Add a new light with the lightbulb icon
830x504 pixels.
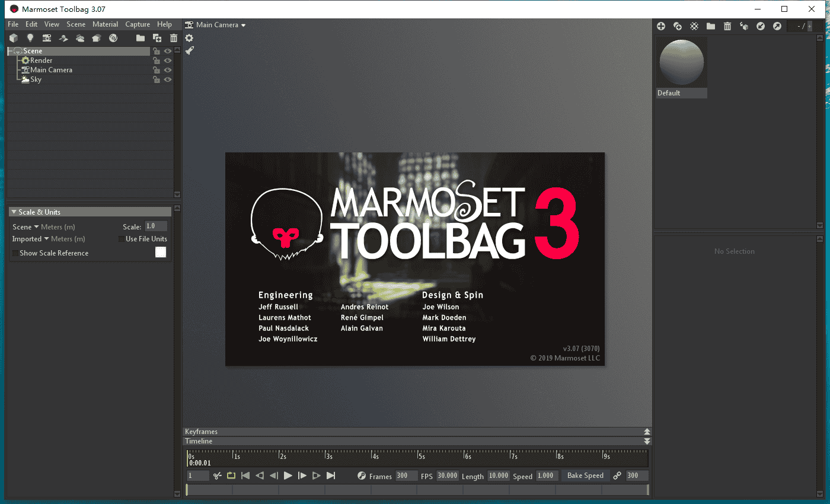click(x=30, y=38)
